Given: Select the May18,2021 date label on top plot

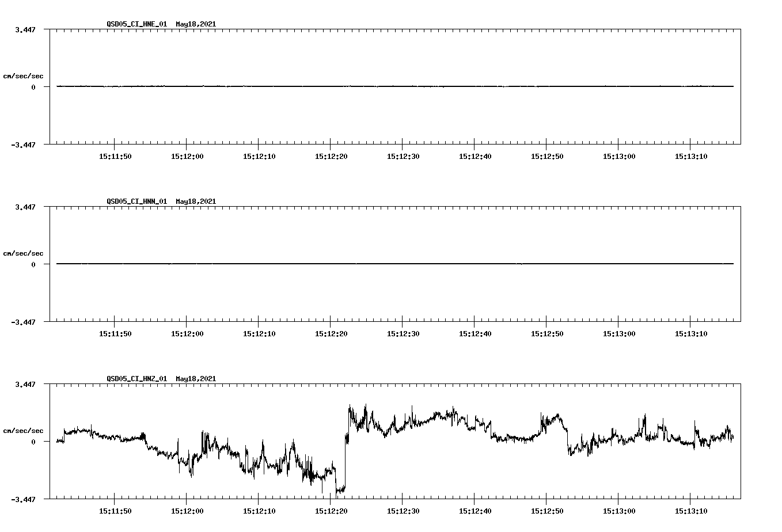Looking at the screenshot, I should [195, 24].
